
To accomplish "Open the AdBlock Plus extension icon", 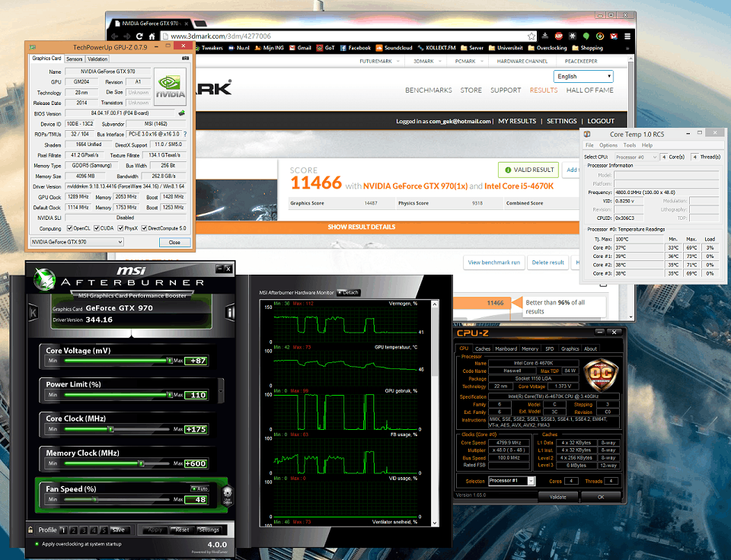I will coord(558,36).
